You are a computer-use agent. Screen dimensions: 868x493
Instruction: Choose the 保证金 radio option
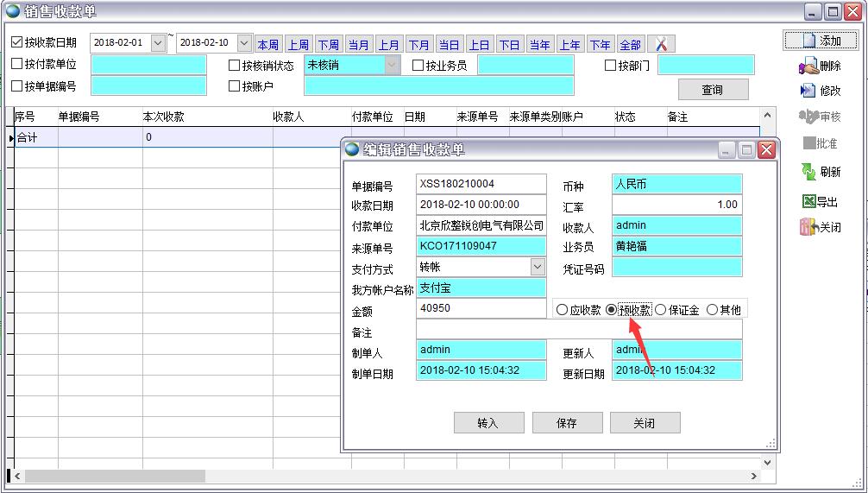661,310
